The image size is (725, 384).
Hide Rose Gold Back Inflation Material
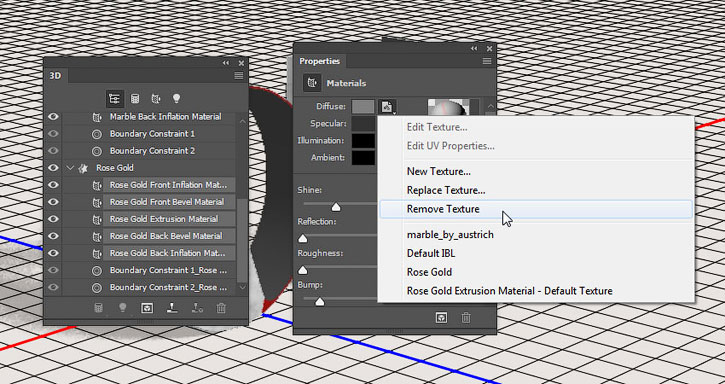point(53,253)
